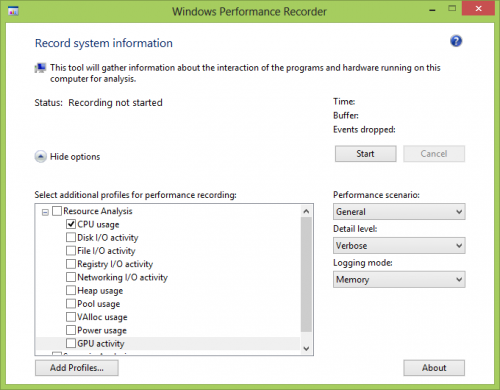
Task: Uncheck the CPU usage checkbox
Action: pyautogui.click(x=71, y=224)
